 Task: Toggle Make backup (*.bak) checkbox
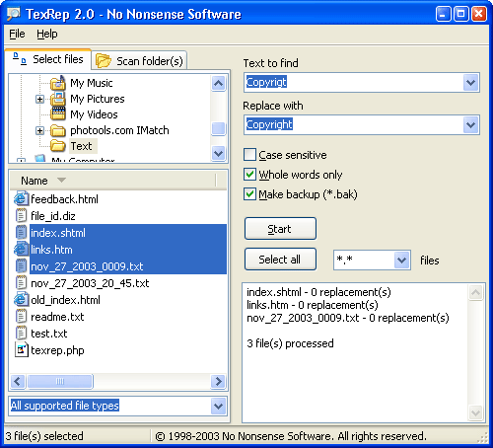(249, 193)
